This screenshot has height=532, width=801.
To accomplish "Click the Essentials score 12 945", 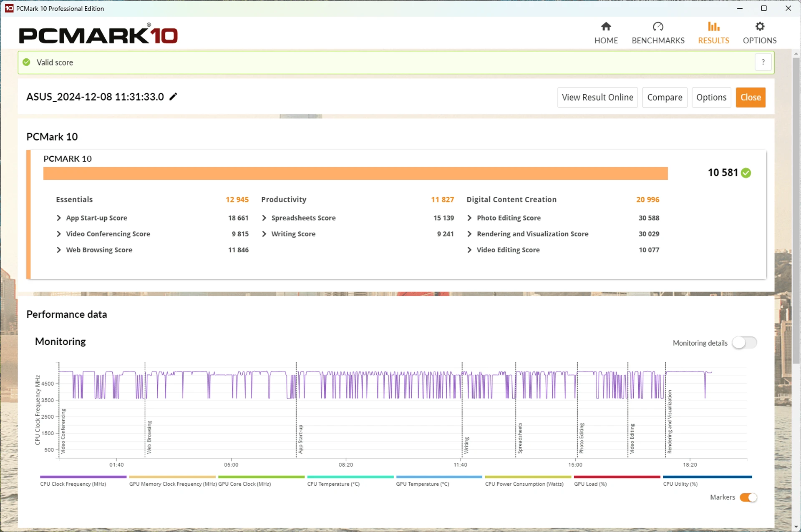I will pos(237,200).
